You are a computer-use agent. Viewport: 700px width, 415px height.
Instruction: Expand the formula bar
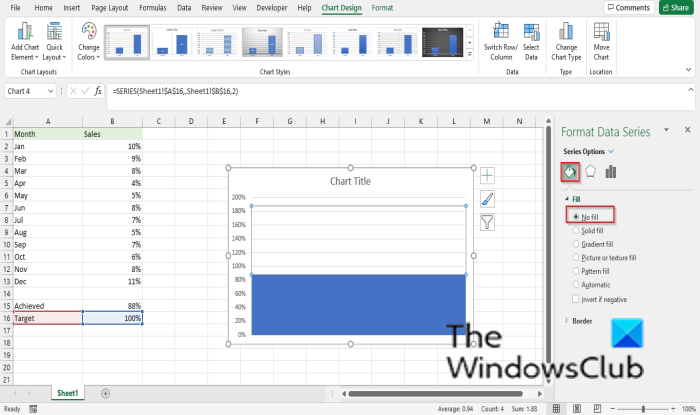coord(690,90)
